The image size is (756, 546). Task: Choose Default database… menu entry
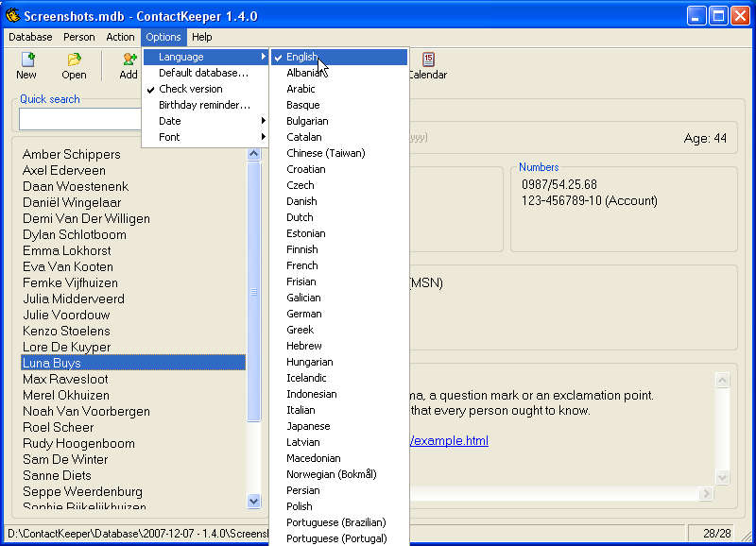pyautogui.click(x=205, y=73)
